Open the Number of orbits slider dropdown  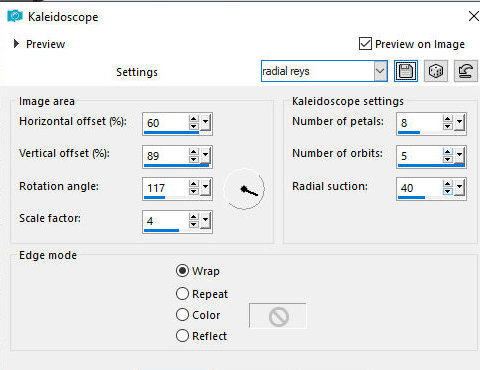coord(459,155)
